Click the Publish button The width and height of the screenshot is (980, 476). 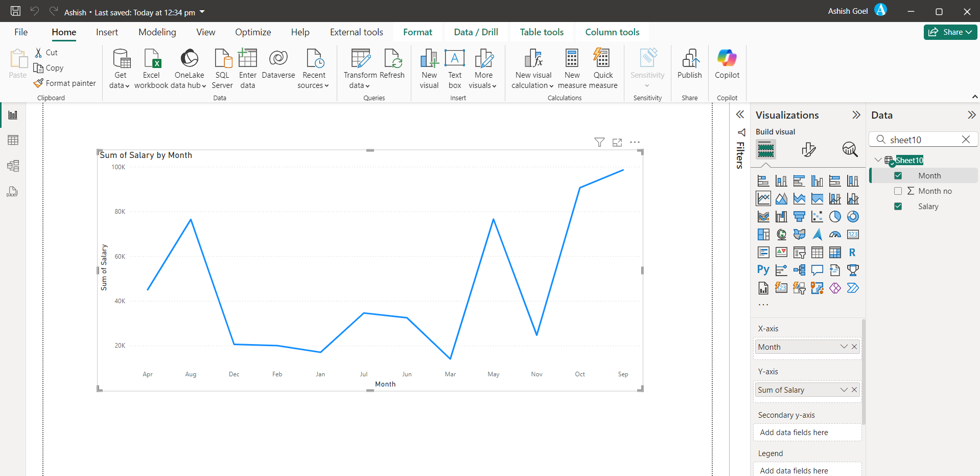689,66
